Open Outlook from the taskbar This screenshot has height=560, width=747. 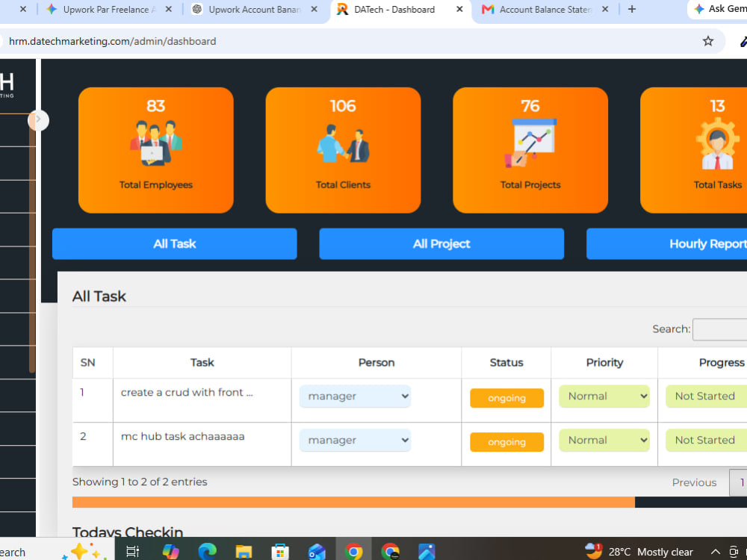pos(317,552)
